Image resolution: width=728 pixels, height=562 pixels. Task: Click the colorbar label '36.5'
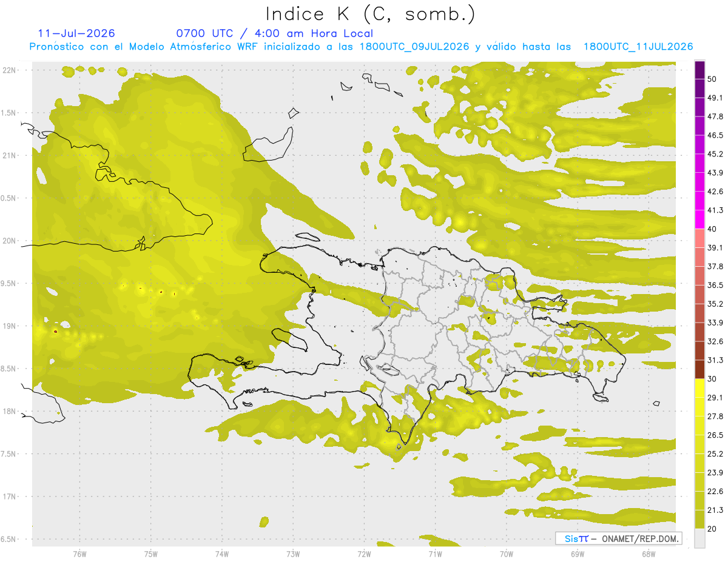coord(715,285)
